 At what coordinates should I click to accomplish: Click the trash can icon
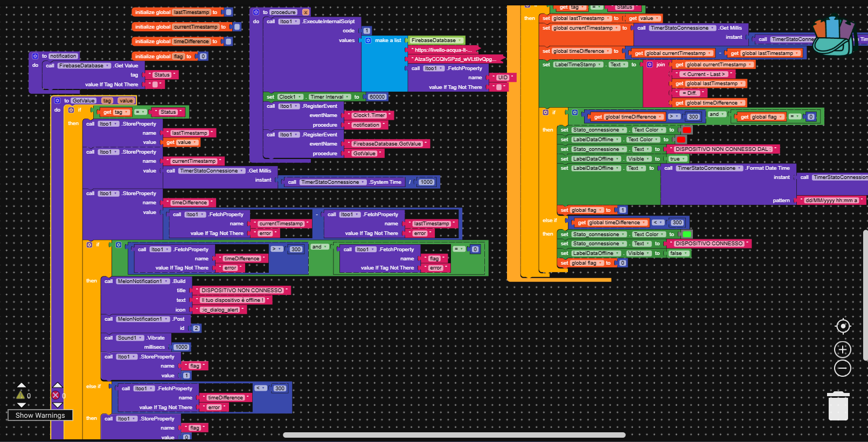[838, 406]
